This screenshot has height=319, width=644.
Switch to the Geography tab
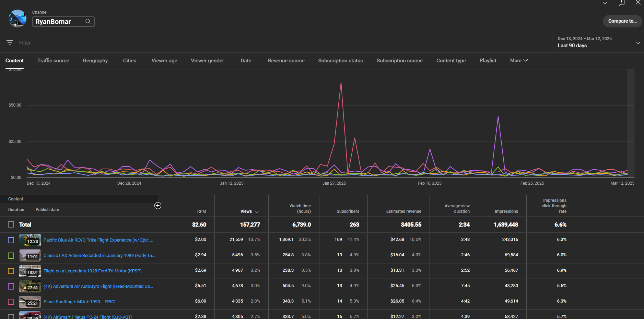[95, 61]
